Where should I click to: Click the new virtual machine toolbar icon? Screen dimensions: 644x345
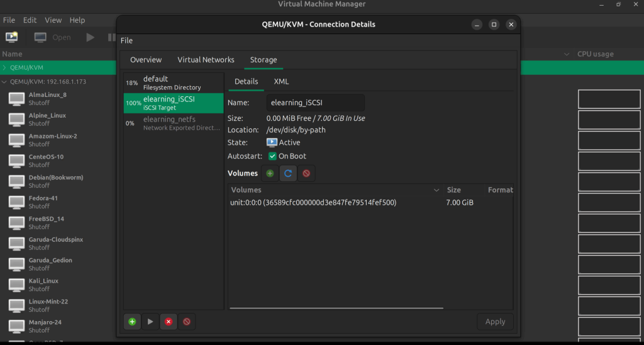coord(11,37)
